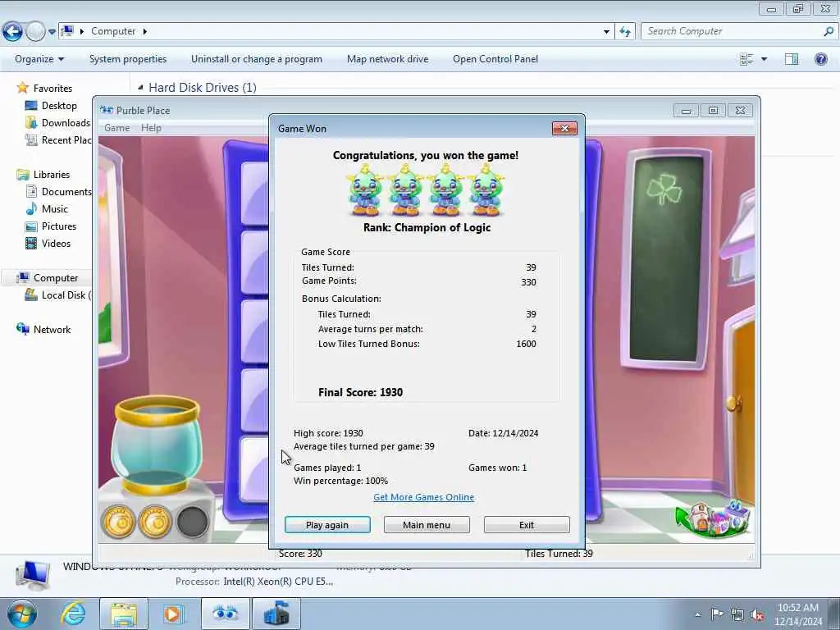Viewport: 840px width, 630px height.
Task: Select Libraries in navigation pane
Action: click(52, 174)
